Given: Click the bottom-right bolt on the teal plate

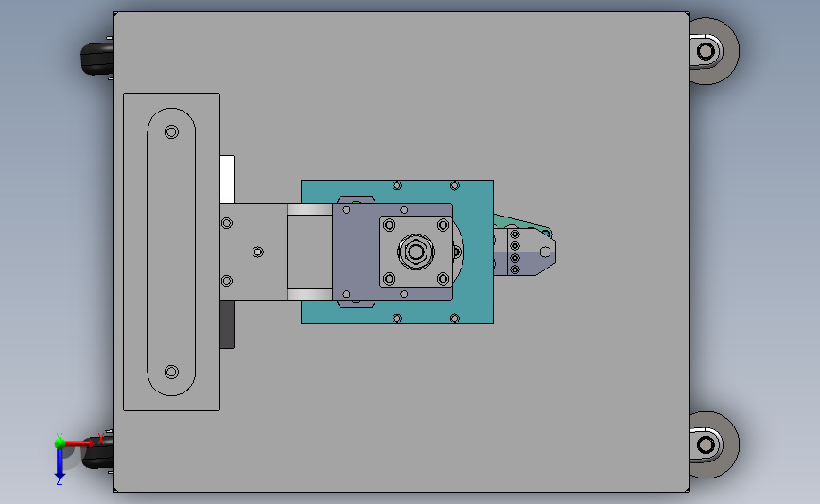Looking at the screenshot, I should pyautogui.click(x=454, y=319).
